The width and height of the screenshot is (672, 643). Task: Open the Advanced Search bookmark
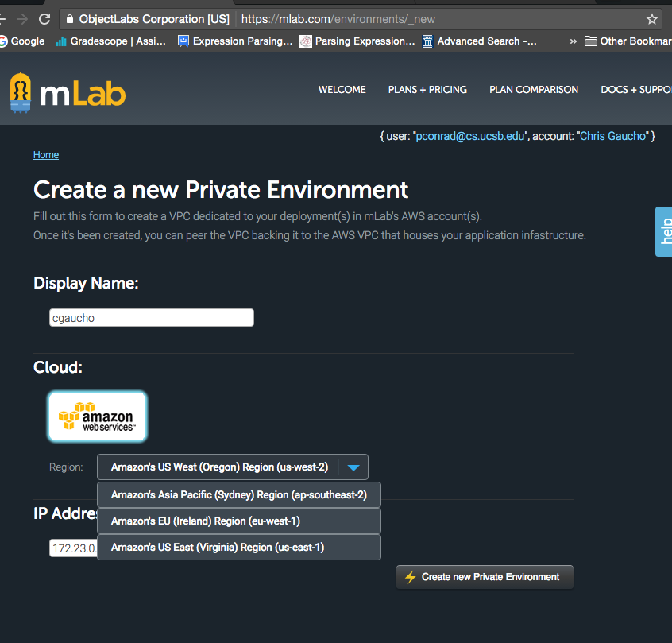click(x=480, y=41)
